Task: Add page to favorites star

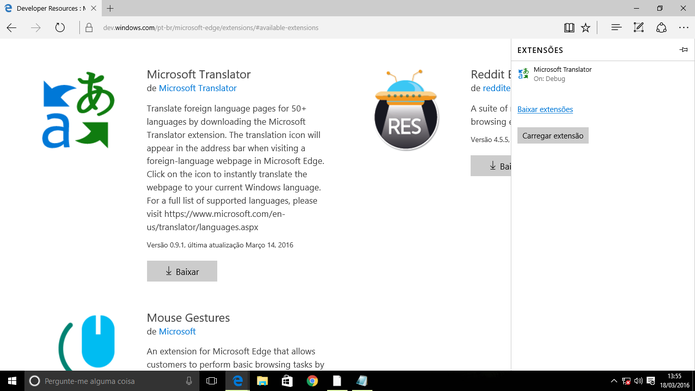Action: (x=586, y=27)
